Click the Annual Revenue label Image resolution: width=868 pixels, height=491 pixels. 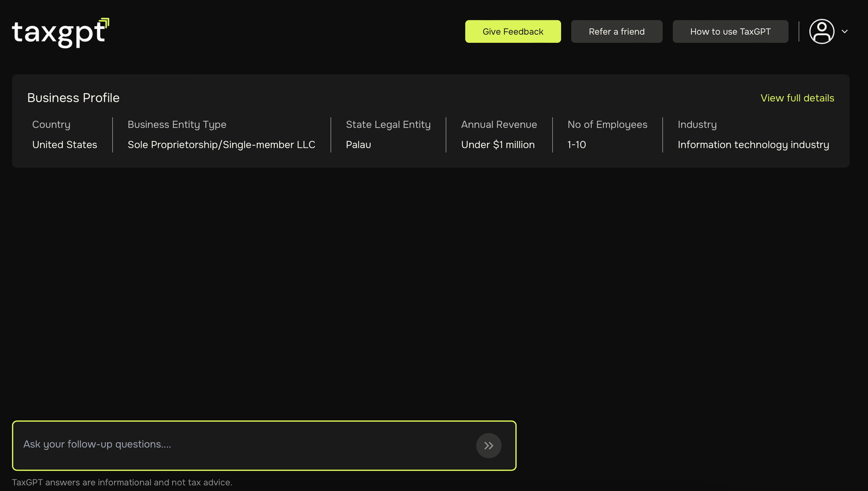coord(499,124)
